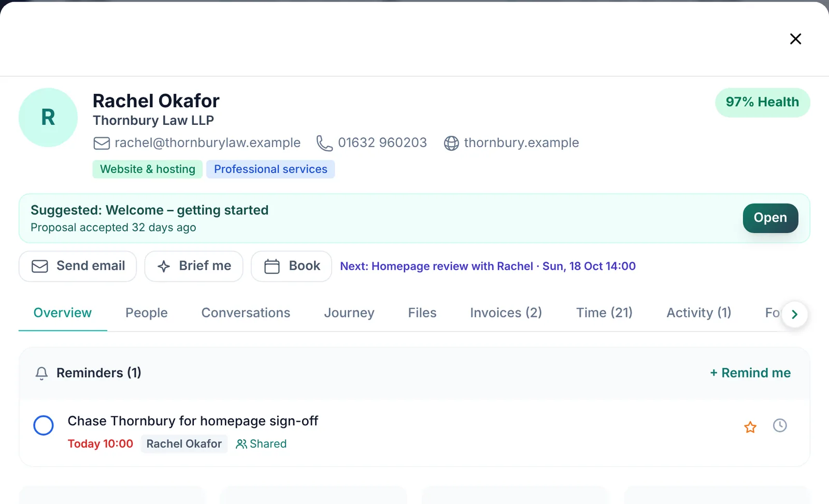Open the next Homepage review with Rachel link

(488, 266)
